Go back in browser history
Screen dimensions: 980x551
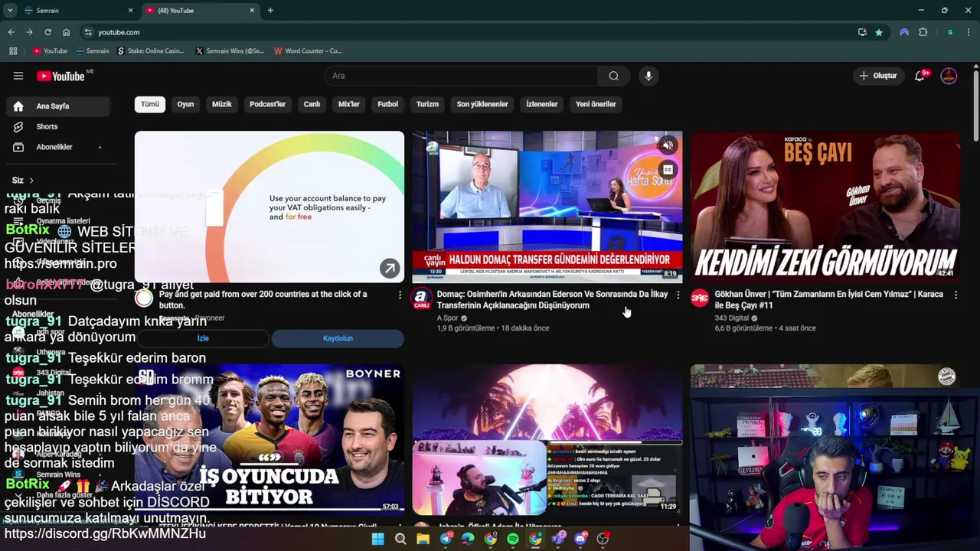pos(11,32)
